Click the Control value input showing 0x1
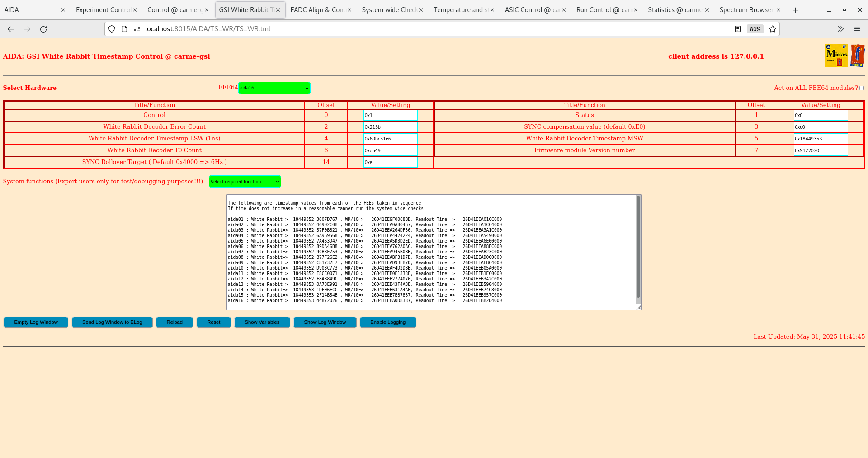 coord(390,115)
